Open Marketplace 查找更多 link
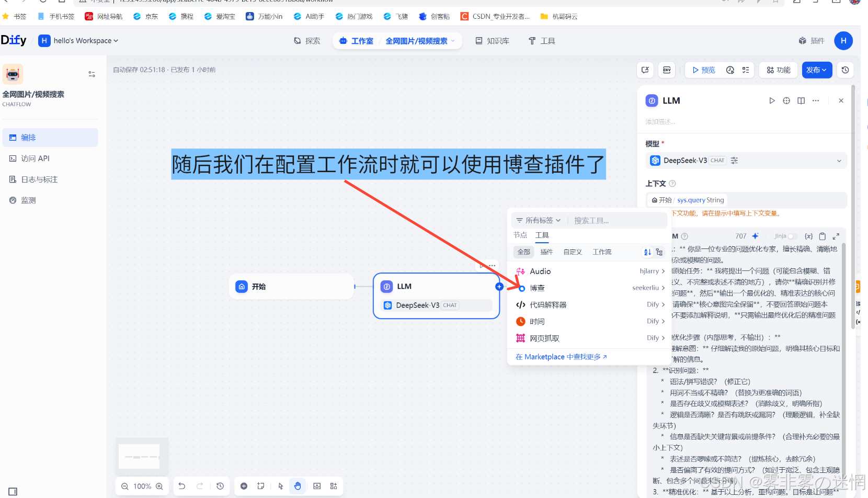This screenshot has height=498, width=868. [561, 357]
